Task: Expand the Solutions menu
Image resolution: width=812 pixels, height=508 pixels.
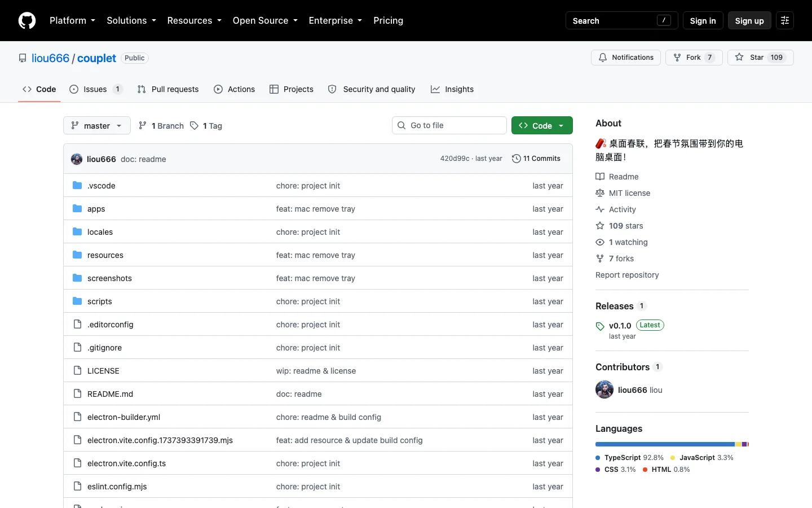Action: pos(131,21)
